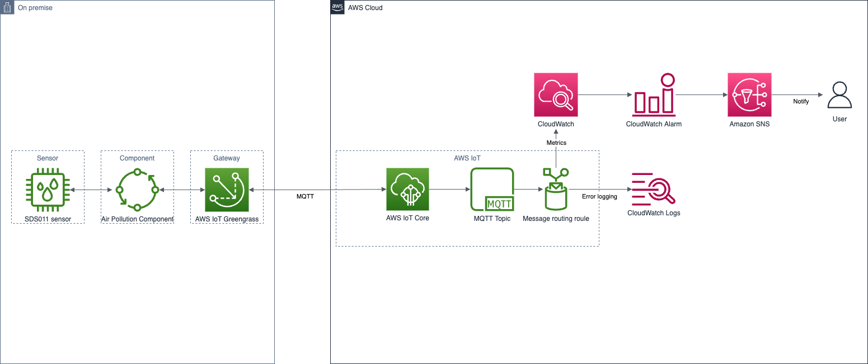This screenshot has height=364, width=868.
Task: Select the CloudWatch Logs icon
Action: [x=654, y=189]
